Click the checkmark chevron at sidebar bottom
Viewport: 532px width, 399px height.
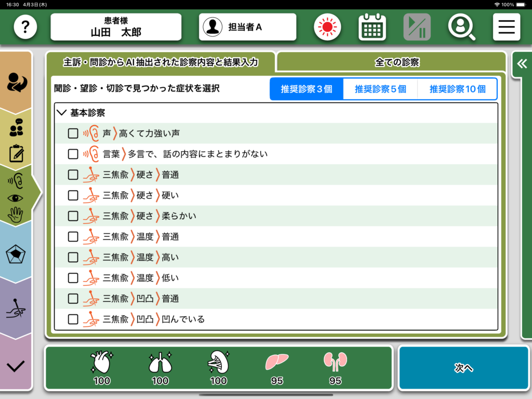coord(16,366)
